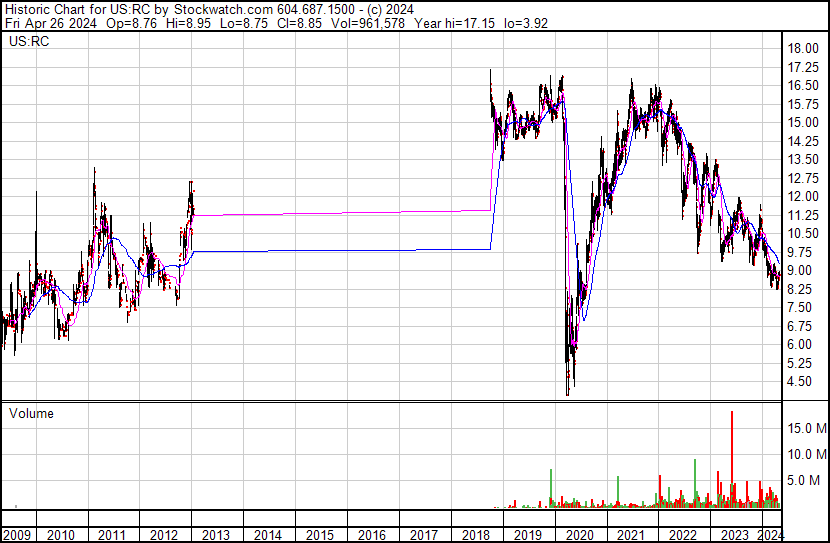Click the 'Cl=8.85' close price value

coord(300,23)
